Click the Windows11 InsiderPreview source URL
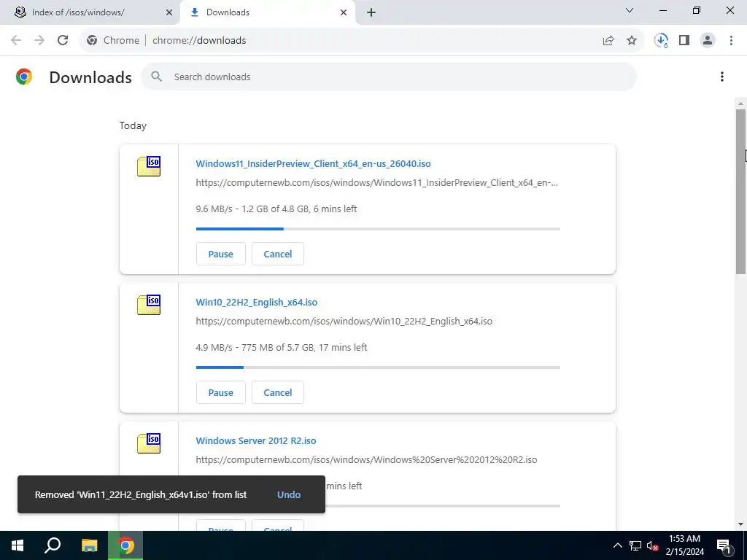Screen dimensions: 747x560 pyautogui.click(x=377, y=182)
